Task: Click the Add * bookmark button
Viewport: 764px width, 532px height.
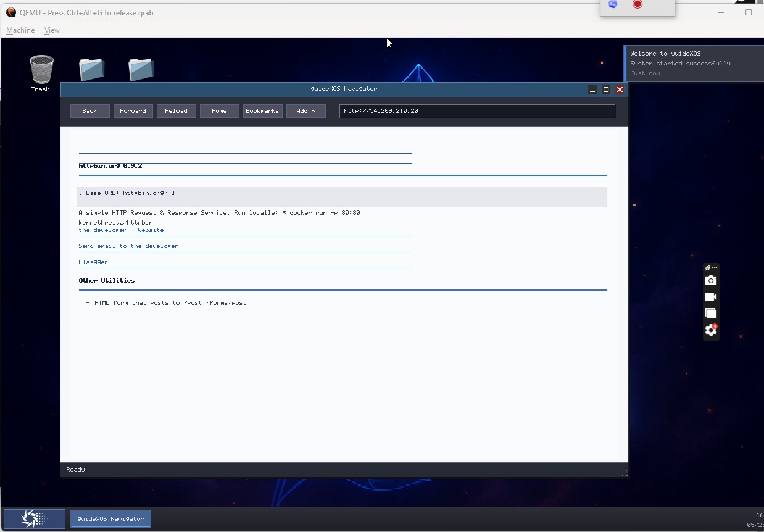Action: [x=306, y=111]
